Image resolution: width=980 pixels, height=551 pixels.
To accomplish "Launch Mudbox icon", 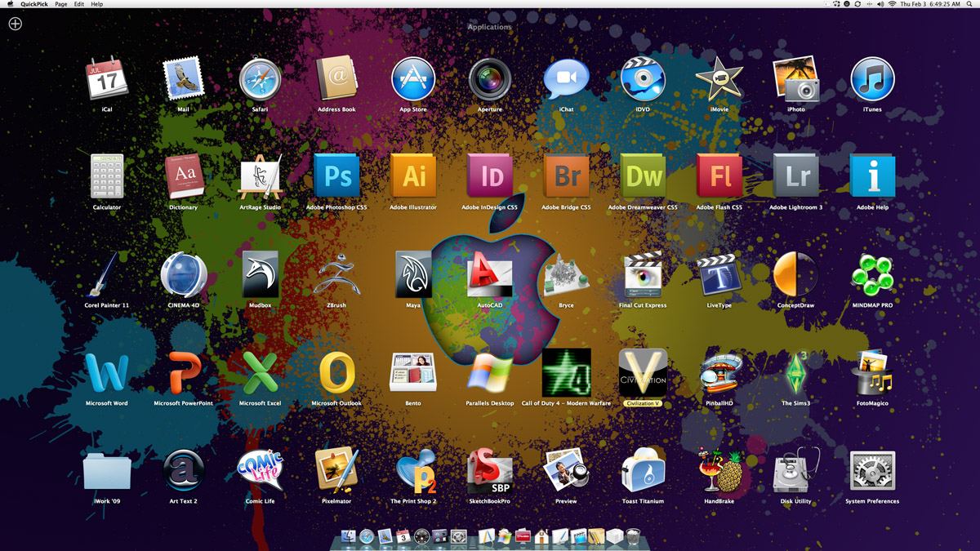I will [260, 275].
